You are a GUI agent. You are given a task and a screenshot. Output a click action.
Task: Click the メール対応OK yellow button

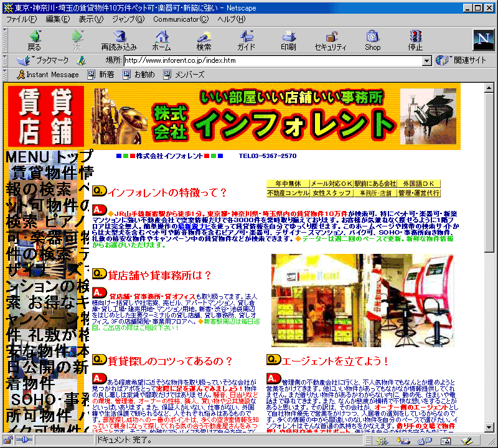(x=332, y=184)
